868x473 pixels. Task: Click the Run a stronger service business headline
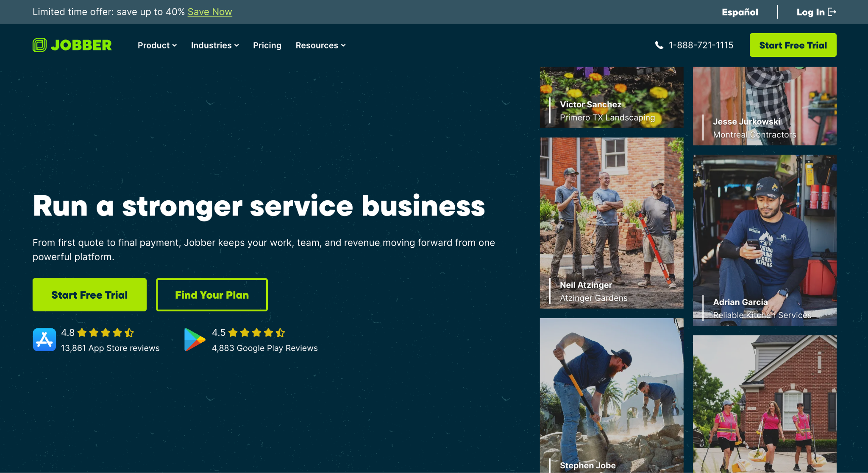pos(259,206)
